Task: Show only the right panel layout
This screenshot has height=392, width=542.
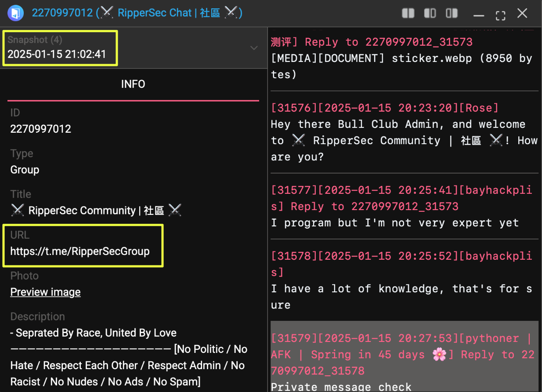Action: coord(452,14)
